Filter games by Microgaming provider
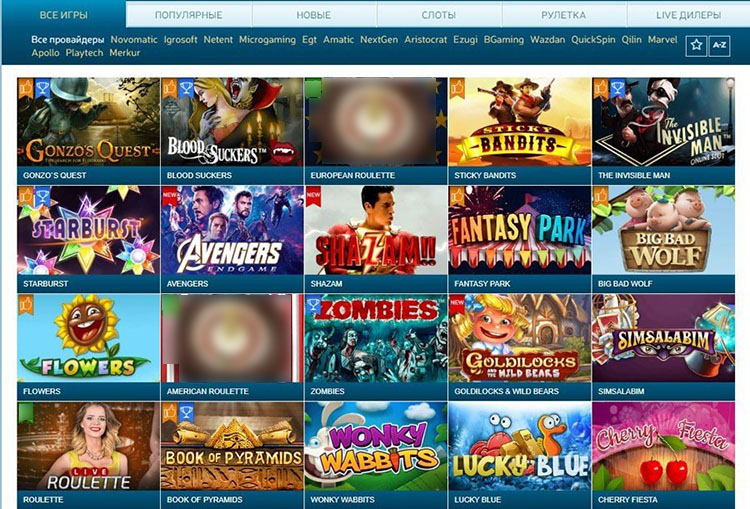 coord(267,40)
